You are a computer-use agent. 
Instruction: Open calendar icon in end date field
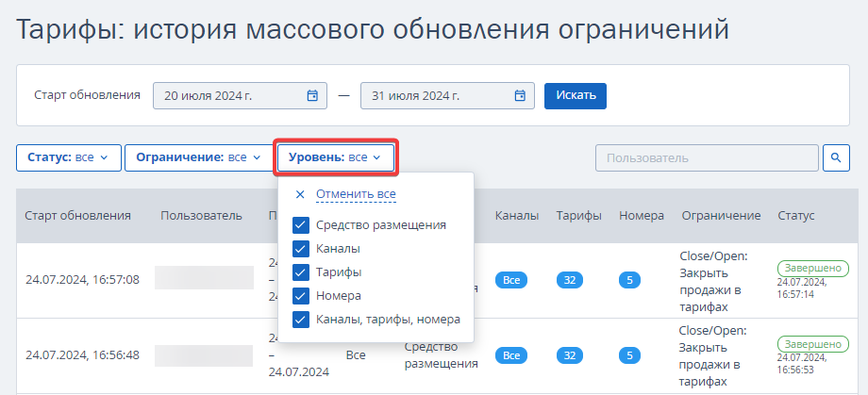tap(520, 95)
